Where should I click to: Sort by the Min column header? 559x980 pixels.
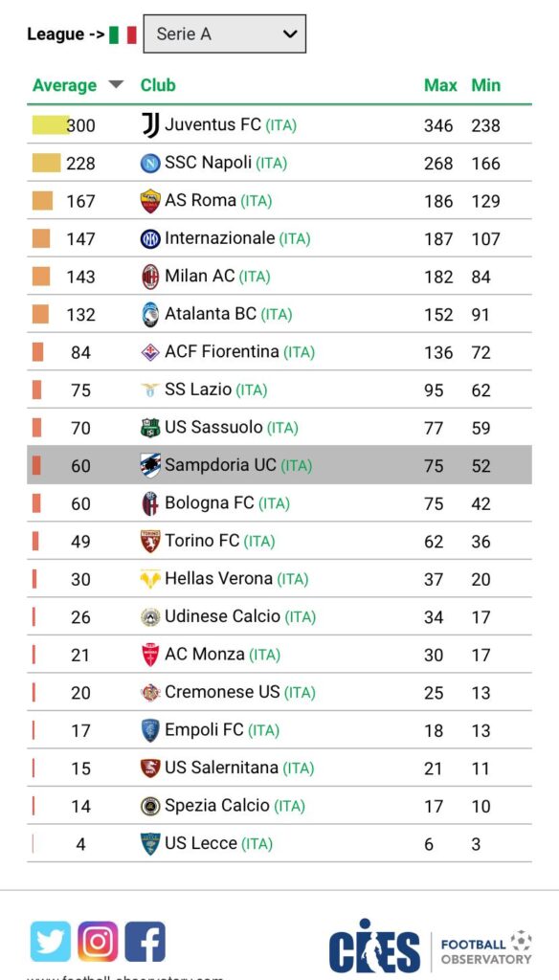(486, 85)
